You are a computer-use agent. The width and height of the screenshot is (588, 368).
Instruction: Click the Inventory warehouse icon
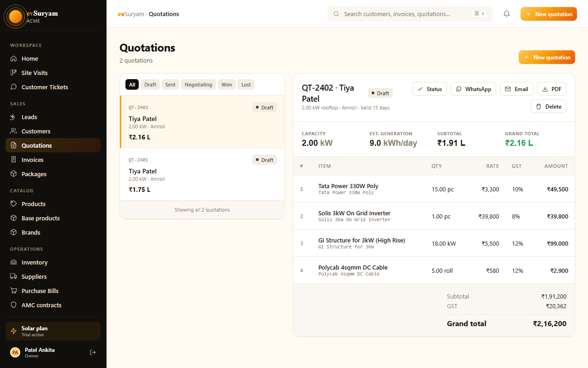tap(13, 262)
